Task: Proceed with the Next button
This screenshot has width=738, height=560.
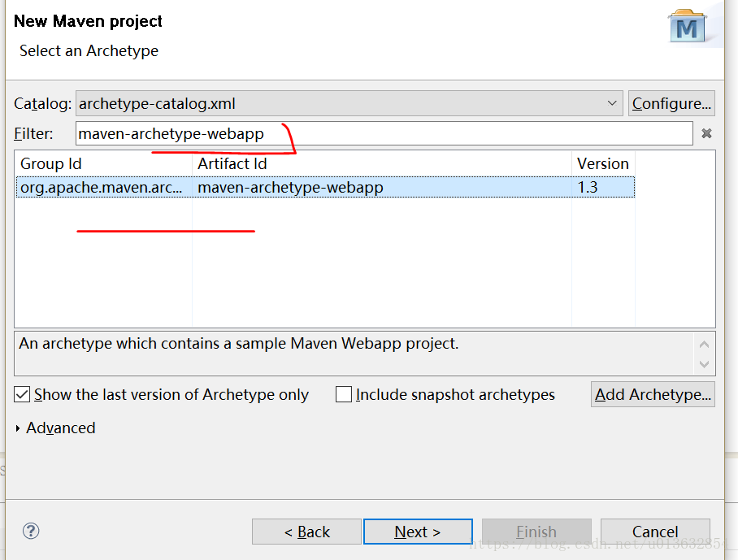Action: pos(418,532)
